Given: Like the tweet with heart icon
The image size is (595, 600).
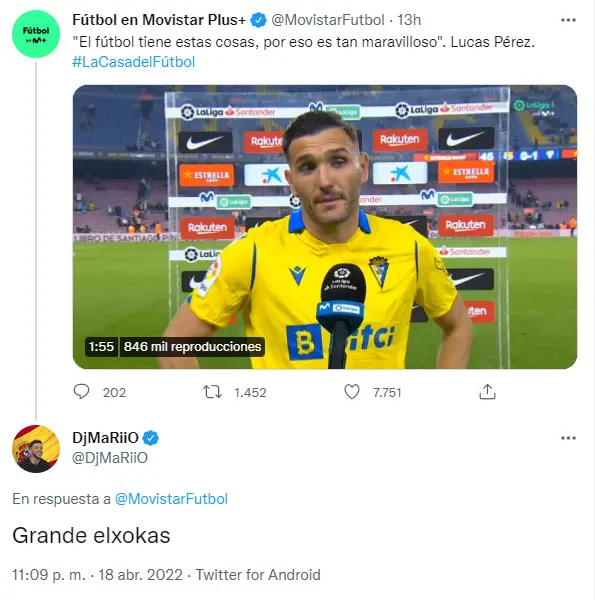Looking at the screenshot, I should [x=352, y=392].
